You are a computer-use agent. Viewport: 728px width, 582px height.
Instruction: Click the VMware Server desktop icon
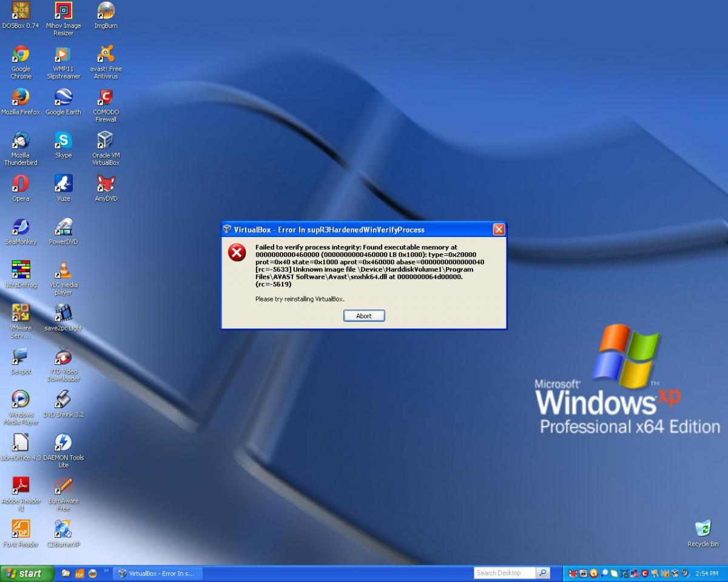[21, 321]
